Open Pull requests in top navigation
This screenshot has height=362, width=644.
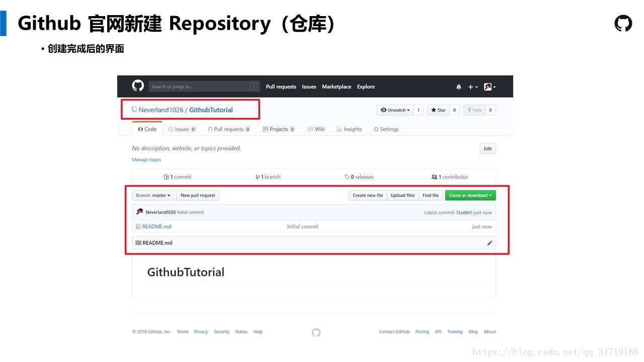tap(281, 87)
